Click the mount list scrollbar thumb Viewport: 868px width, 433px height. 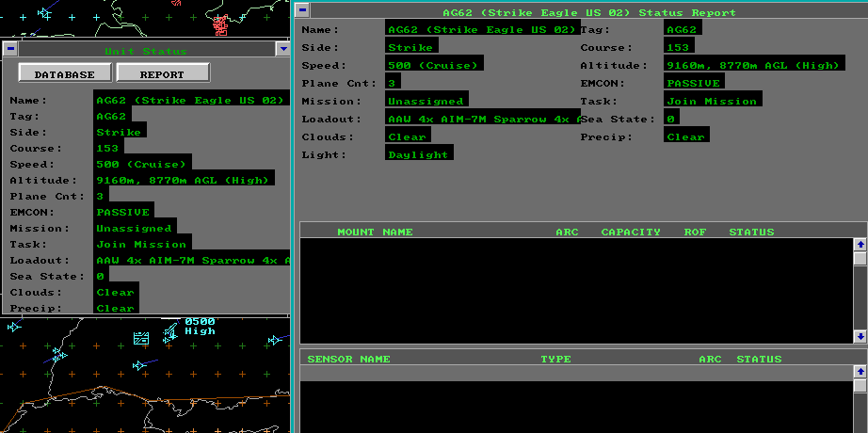click(x=860, y=258)
